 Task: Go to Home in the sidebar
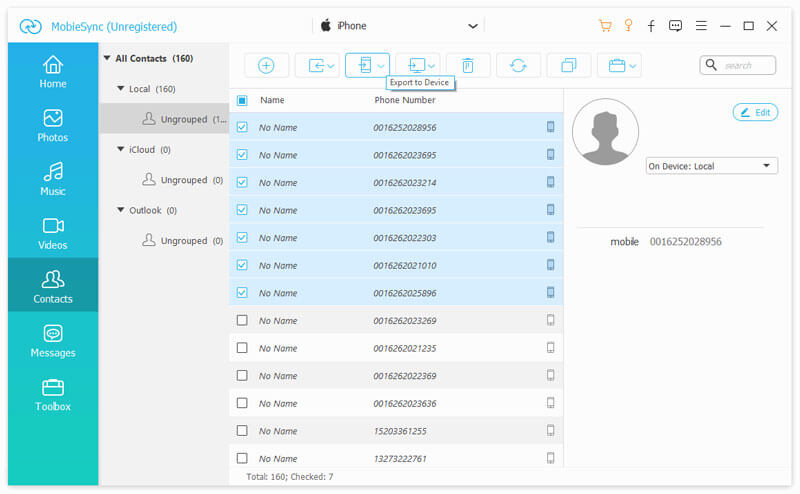point(53,71)
